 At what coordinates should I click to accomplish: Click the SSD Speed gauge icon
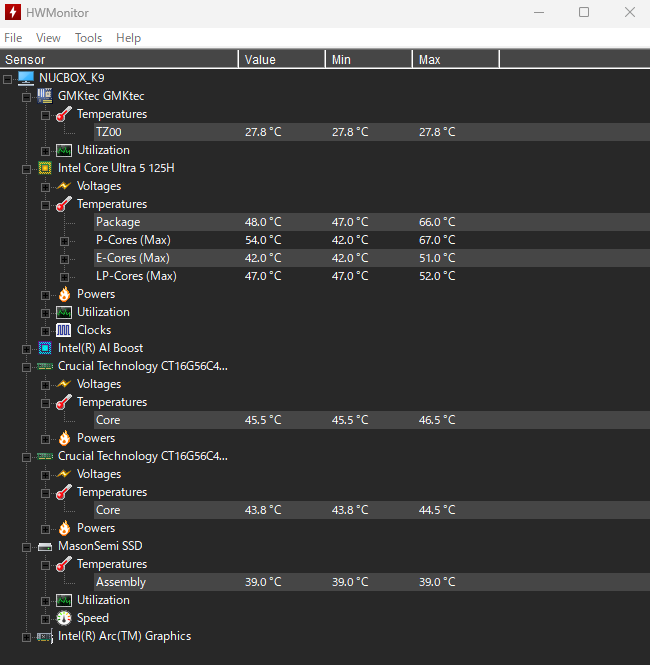coord(64,618)
